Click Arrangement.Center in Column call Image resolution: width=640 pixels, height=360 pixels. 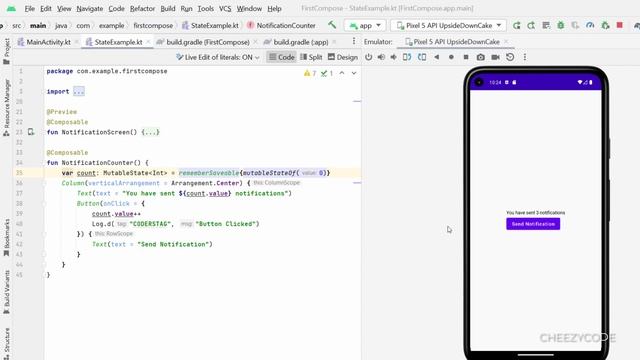(204, 183)
